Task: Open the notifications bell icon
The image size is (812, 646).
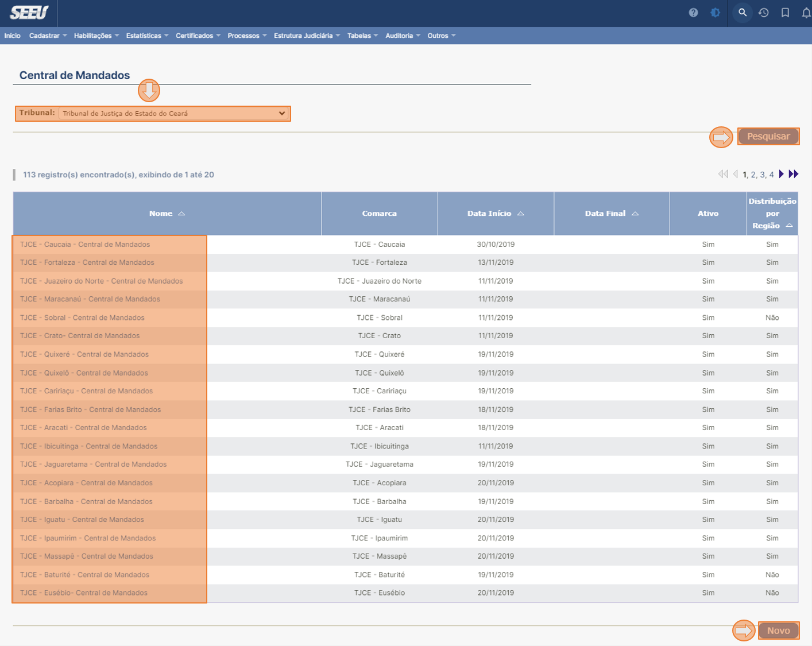Action: pyautogui.click(x=806, y=13)
